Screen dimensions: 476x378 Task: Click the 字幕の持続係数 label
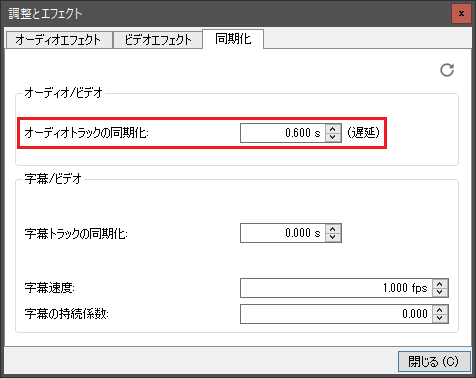[66, 314]
